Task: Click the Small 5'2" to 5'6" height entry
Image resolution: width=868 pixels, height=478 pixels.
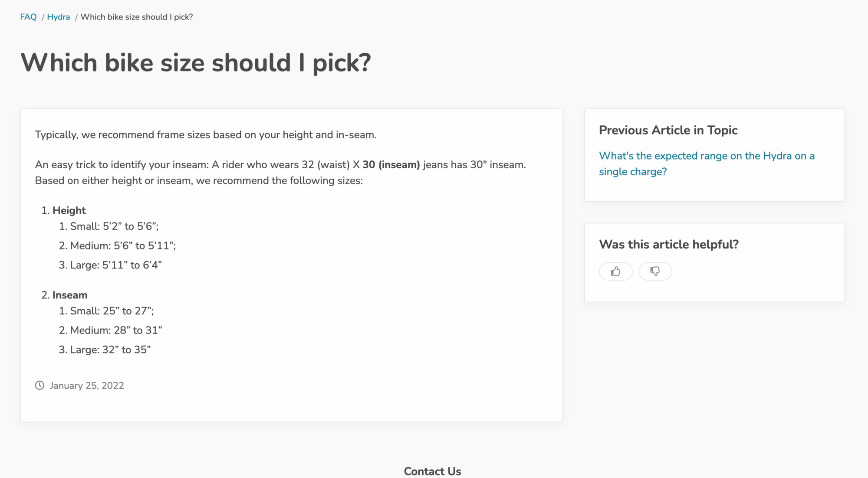Action: (114, 226)
